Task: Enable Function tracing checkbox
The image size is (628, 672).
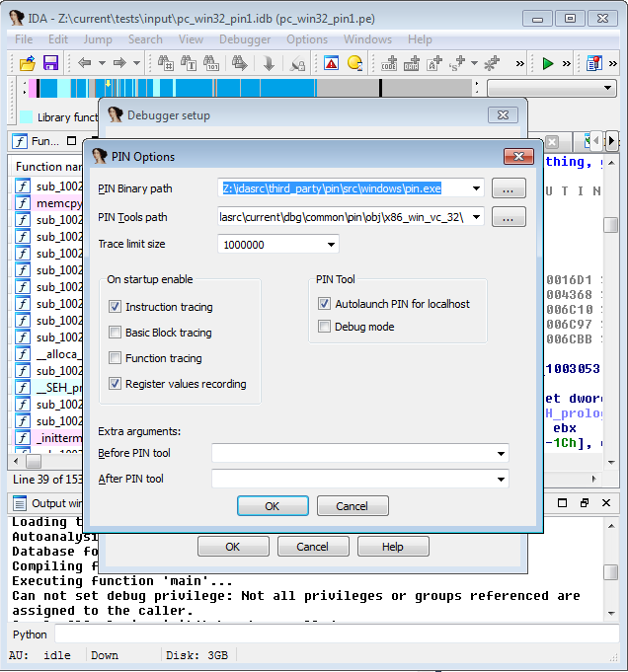Action: pyautogui.click(x=115, y=358)
